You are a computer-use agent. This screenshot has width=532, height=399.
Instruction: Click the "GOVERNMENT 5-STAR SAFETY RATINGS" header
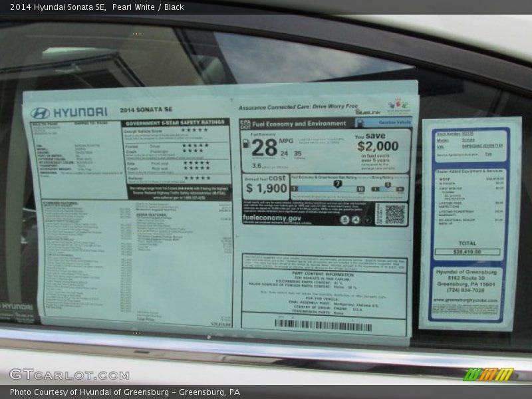pyautogui.click(x=175, y=123)
